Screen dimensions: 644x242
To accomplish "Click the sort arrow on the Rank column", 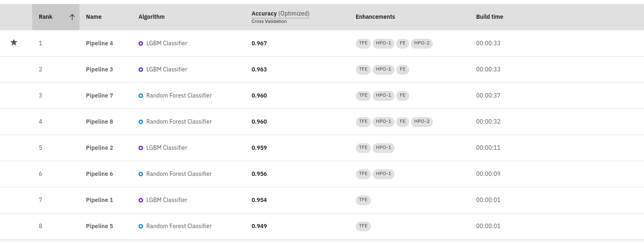I will [72, 17].
